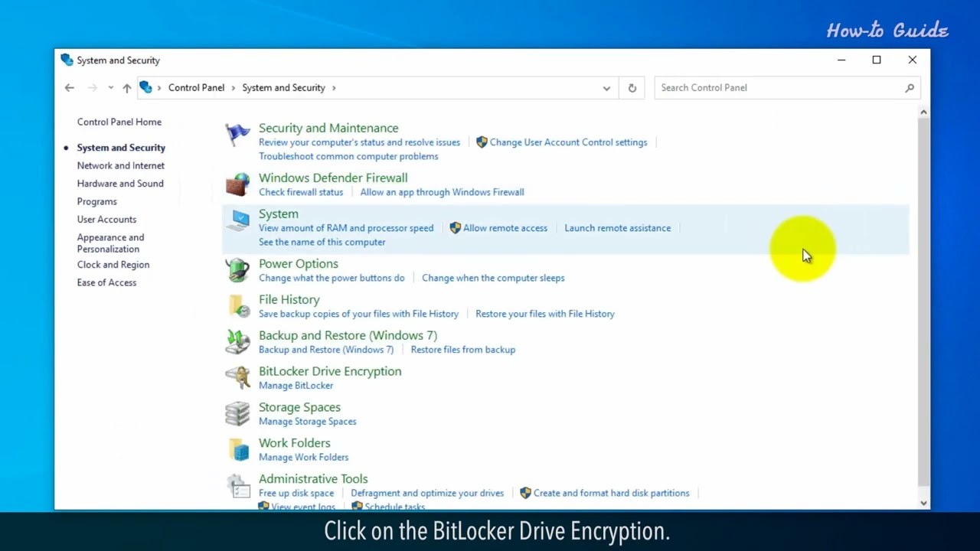Click Allow an app through Windows Firewall
This screenshot has width=980, height=551.
coord(442,192)
